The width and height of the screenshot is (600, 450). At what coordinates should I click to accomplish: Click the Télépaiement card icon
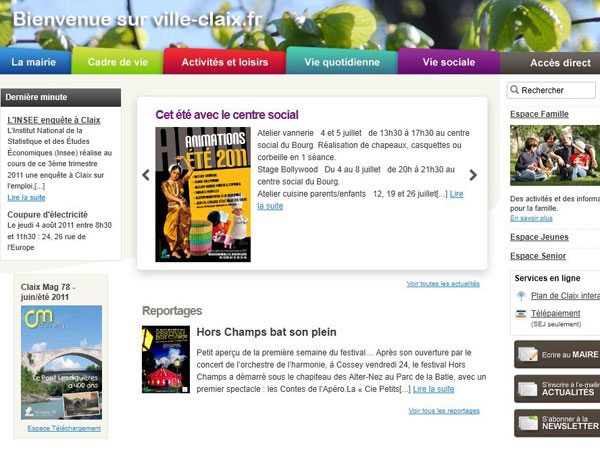[521, 314]
